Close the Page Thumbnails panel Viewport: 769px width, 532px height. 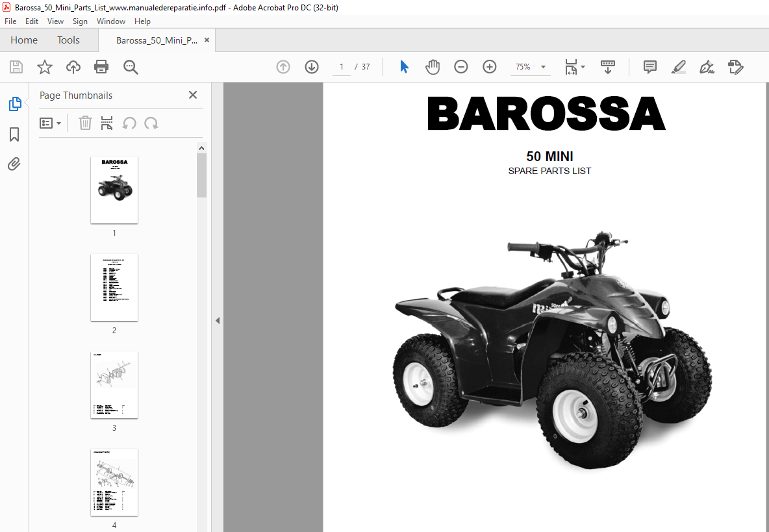click(x=193, y=95)
